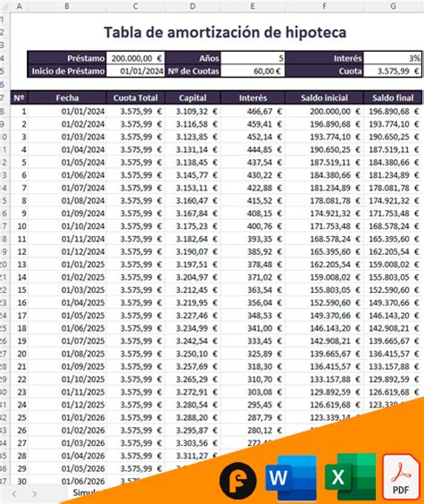Select date cell 01/03/2026
The height and width of the screenshot is (504, 424).
coord(67,443)
